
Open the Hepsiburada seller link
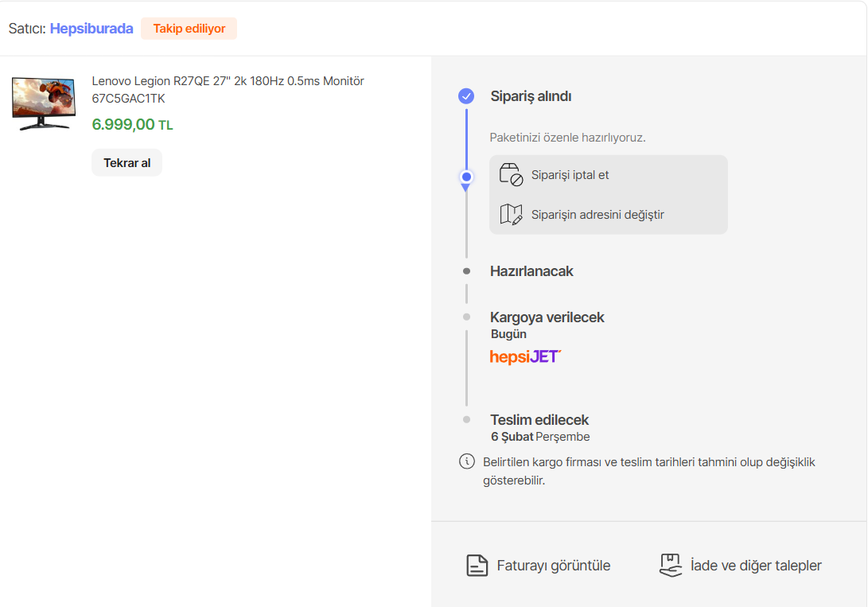tap(91, 29)
